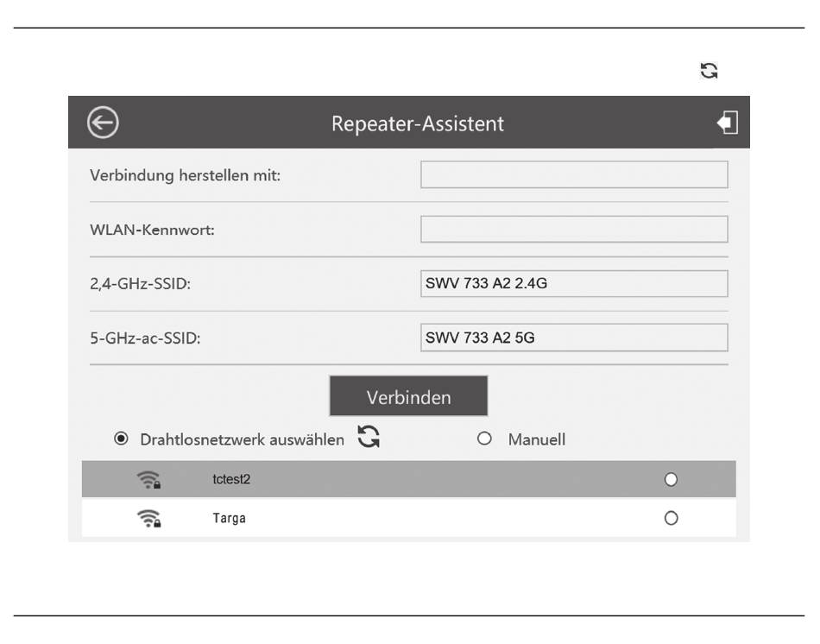This screenshot has height=644, width=820.
Task: Click Wi-Fi signal icon for tctest2
Action: tap(149, 480)
